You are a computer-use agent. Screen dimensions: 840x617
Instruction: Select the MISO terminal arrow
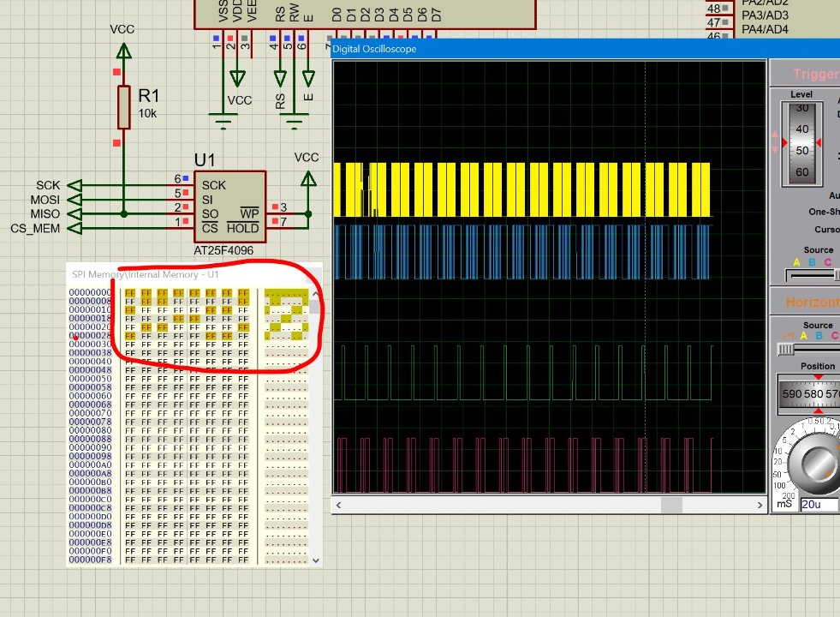click(75, 214)
